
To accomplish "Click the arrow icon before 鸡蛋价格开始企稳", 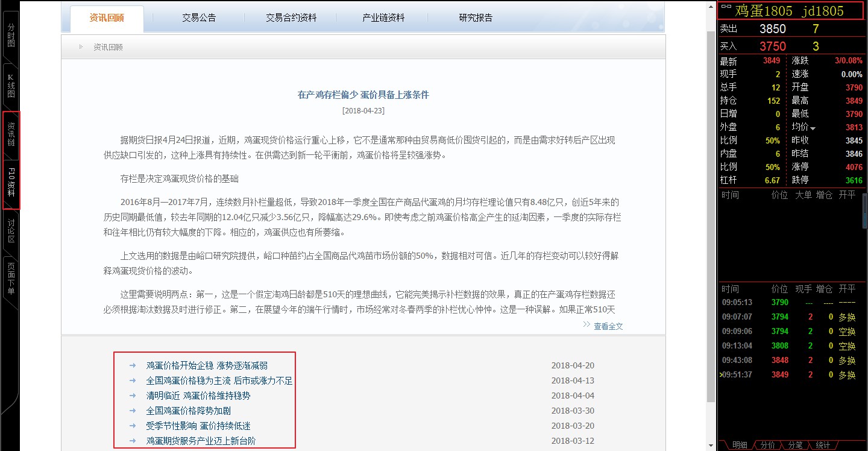I will point(133,365).
